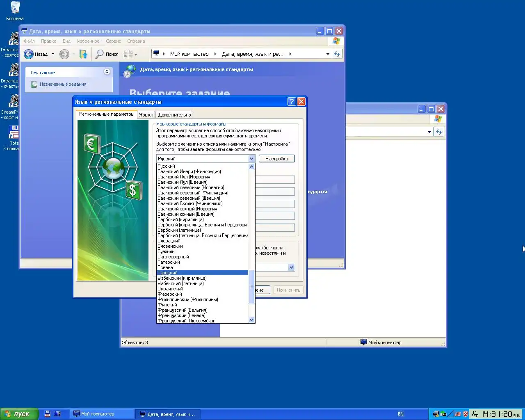The width and height of the screenshot is (525, 420).
Task: Open the Назначенные задания link
Action: coord(63,84)
